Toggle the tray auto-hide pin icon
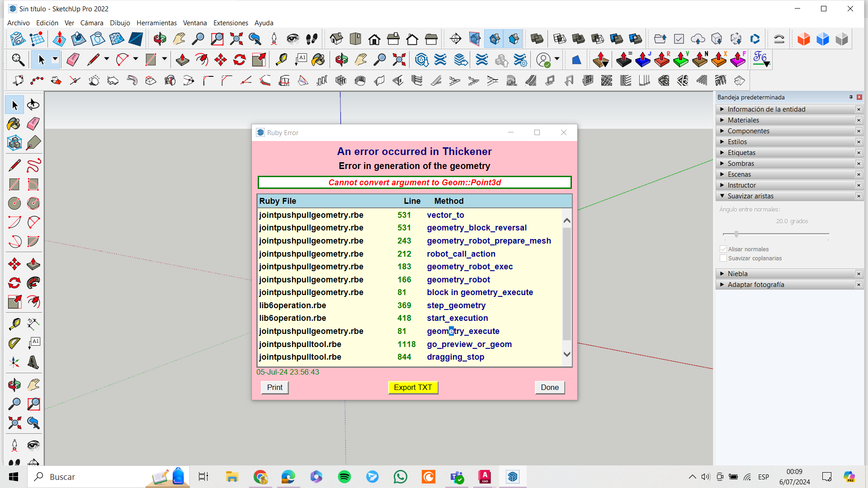868x488 pixels. (x=851, y=97)
